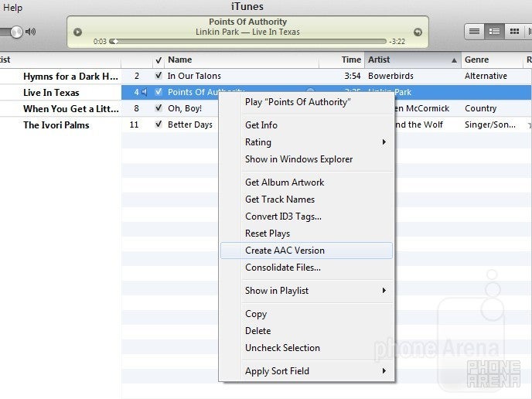Image resolution: width=532 pixels, height=399 pixels.
Task: Select the Better Days track
Action: tap(190, 124)
